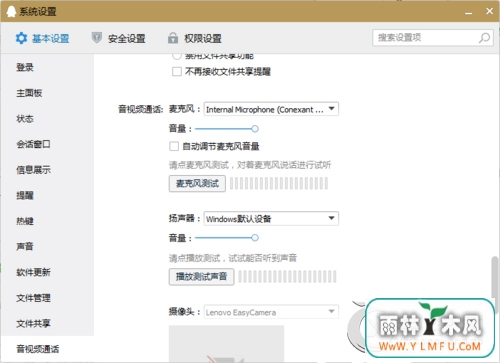The image size is (500, 363).
Task: Click the shield icon for 安全设置
Action: pyautogui.click(x=97, y=38)
